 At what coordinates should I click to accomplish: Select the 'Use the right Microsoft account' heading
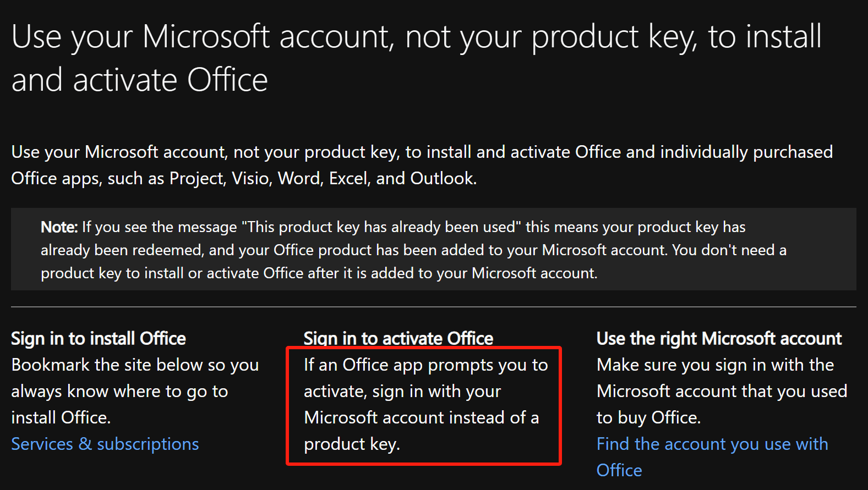point(719,338)
